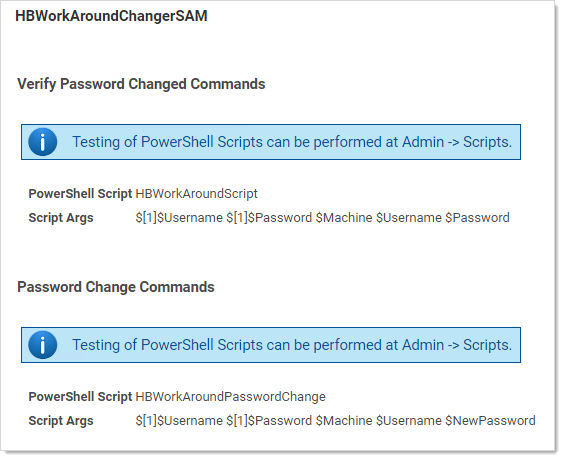
Task: Click upper Testing of PowerShell Scripts message
Action: coord(292,142)
